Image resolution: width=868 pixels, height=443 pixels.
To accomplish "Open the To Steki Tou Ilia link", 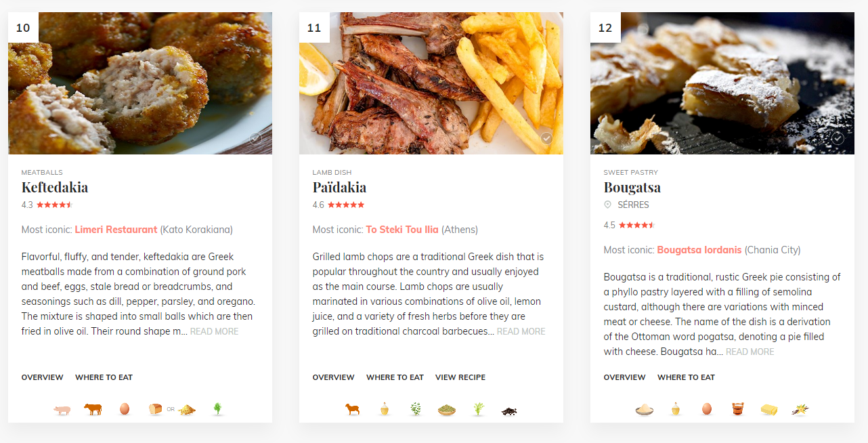I will pyautogui.click(x=402, y=230).
